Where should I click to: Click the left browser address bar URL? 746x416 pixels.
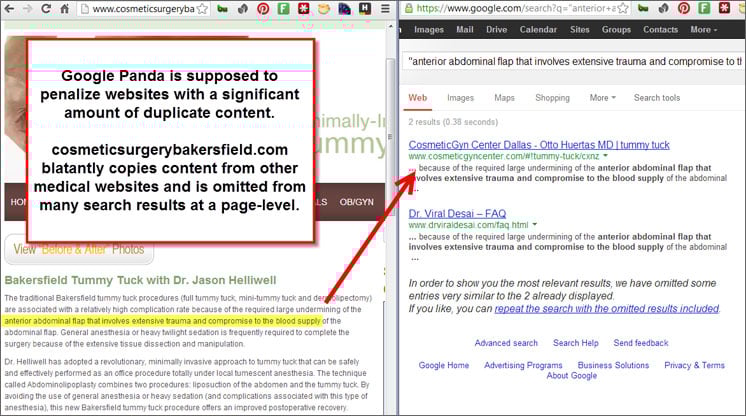[x=143, y=9]
